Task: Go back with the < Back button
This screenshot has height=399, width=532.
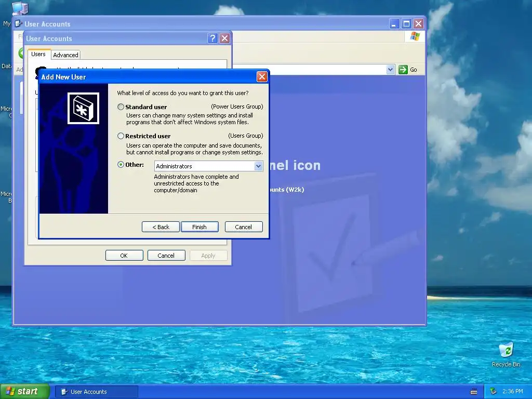Action: pos(161,227)
